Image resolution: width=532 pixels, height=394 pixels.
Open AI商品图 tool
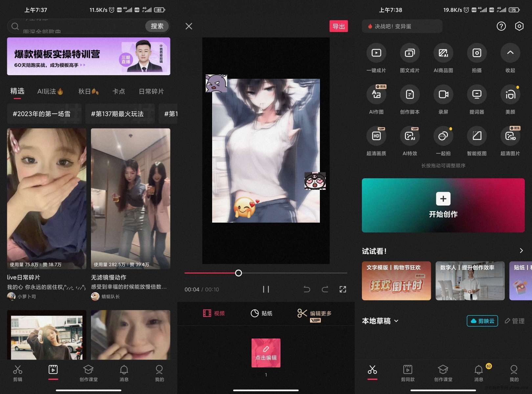(x=443, y=58)
